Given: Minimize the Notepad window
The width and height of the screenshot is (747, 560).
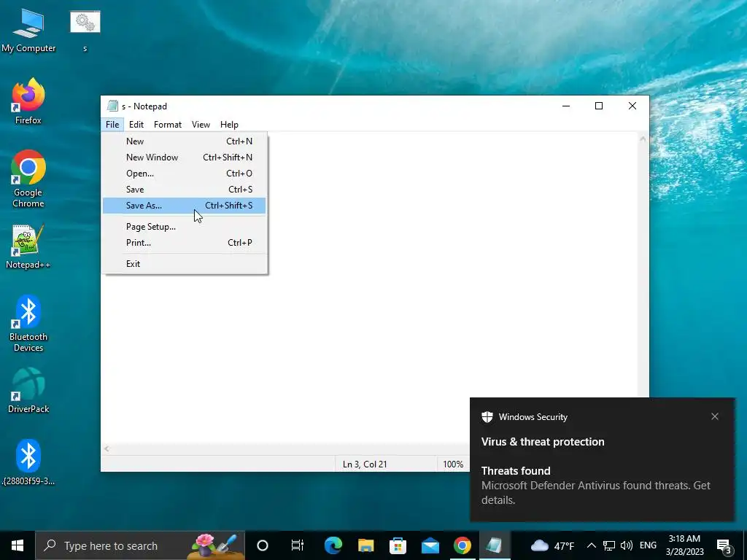Looking at the screenshot, I should coord(566,106).
